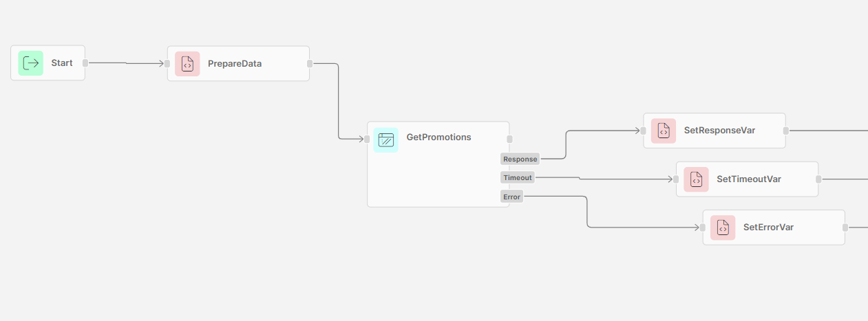
Task: Select the SetErrorVar node label
Action: (768, 228)
